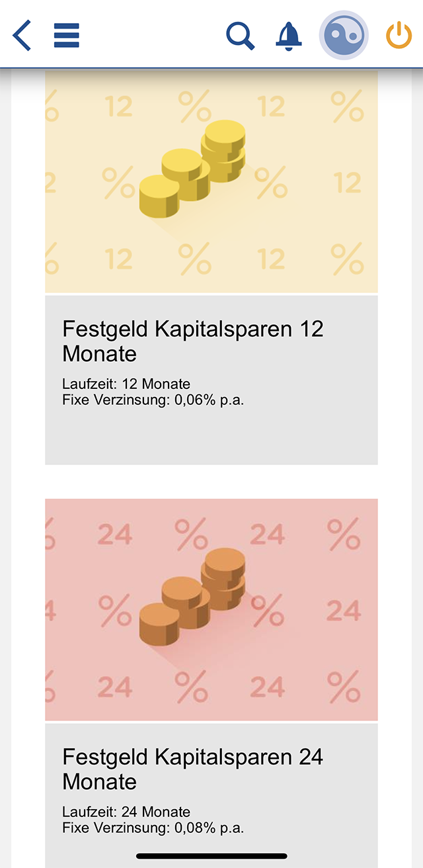This screenshot has width=423, height=868.
Task: Select the grey 24-month product card
Action: click(211, 795)
